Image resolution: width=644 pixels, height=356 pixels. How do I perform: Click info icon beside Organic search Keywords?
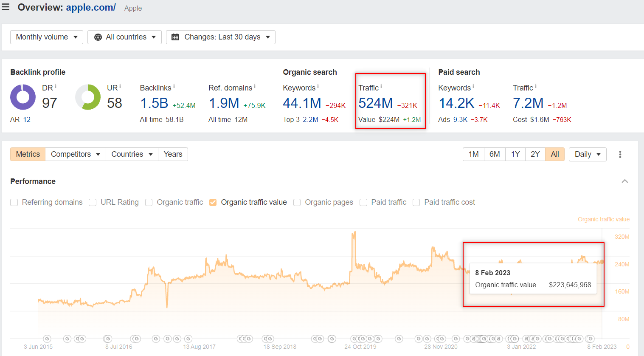[318, 86]
